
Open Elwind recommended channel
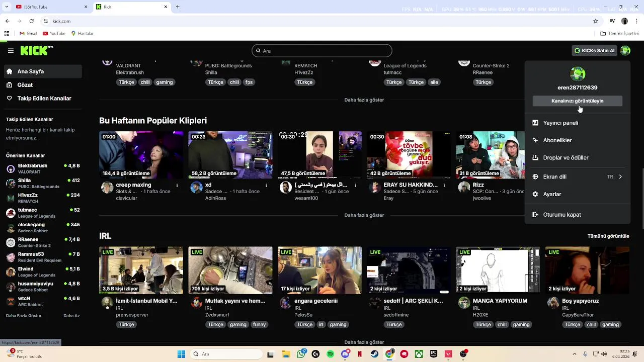(43, 271)
